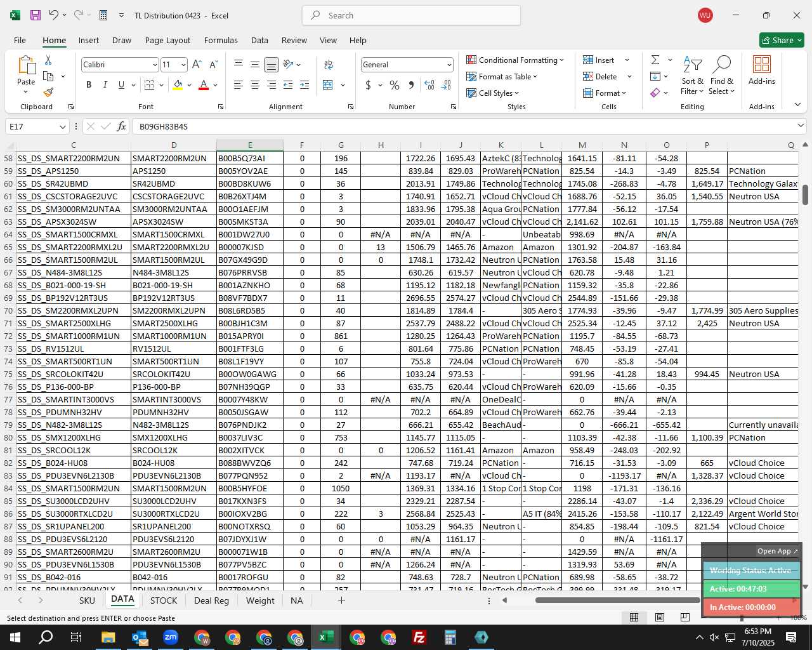This screenshot has height=650, width=812.
Task: Insert function fx button
Action: [x=122, y=126]
